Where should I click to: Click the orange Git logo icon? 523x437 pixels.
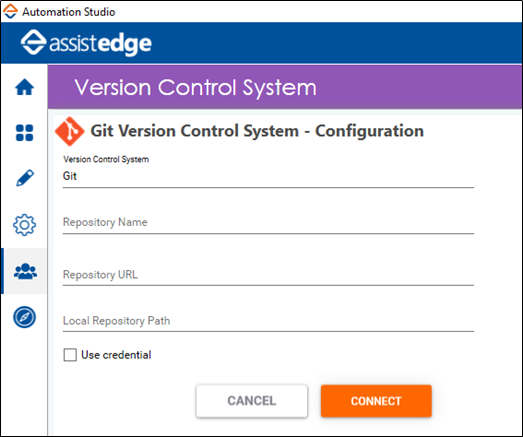pos(70,131)
